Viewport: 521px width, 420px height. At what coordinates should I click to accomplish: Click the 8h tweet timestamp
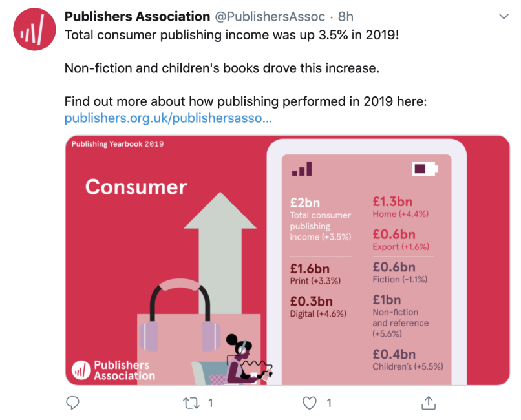(x=346, y=16)
